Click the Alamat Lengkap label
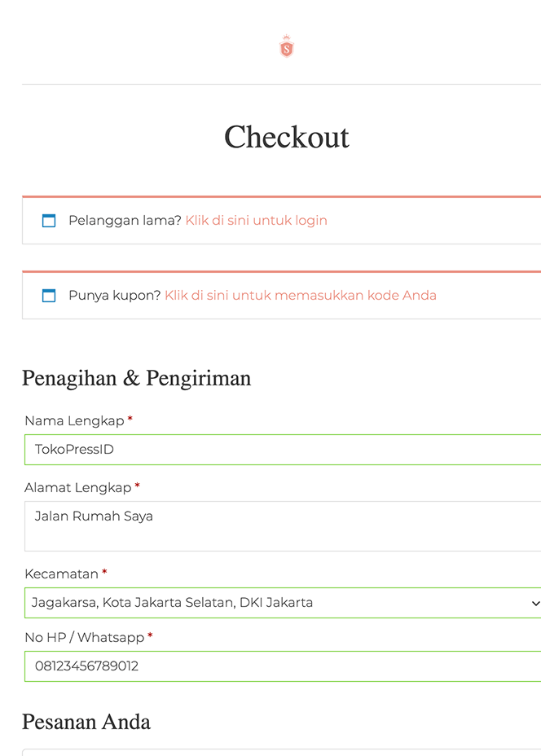The image size is (541, 756). (x=77, y=487)
